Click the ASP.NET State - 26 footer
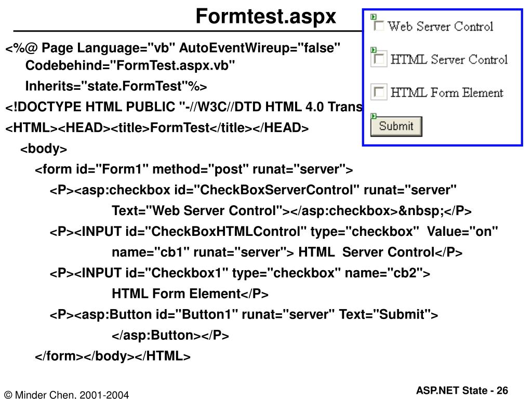The height and width of the screenshot is (399, 532). click(x=462, y=391)
